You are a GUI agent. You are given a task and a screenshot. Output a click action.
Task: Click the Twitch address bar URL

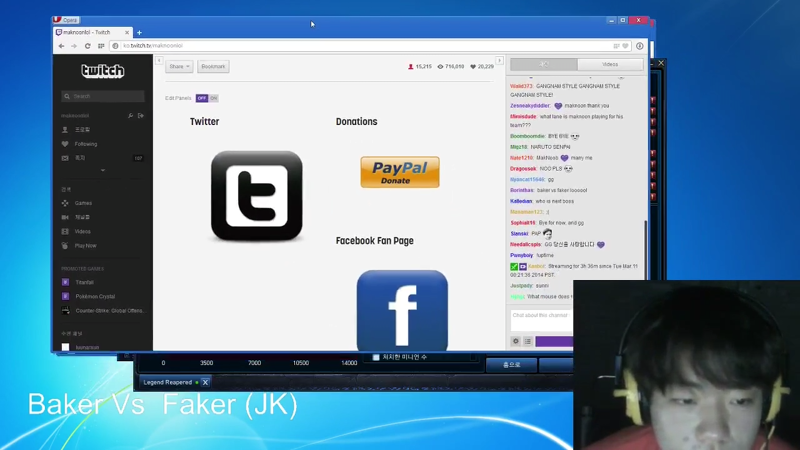pos(153,46)
